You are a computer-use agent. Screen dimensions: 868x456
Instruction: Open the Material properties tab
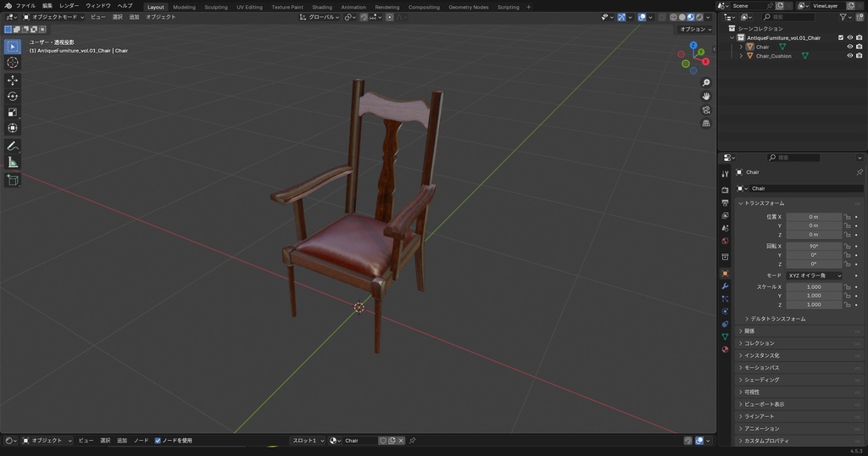pos(726,349)
